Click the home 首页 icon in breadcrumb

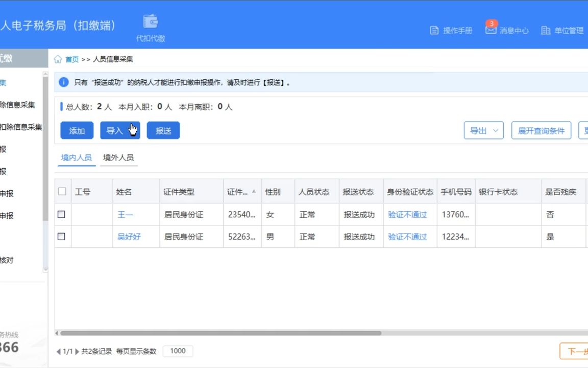[58, 59]
